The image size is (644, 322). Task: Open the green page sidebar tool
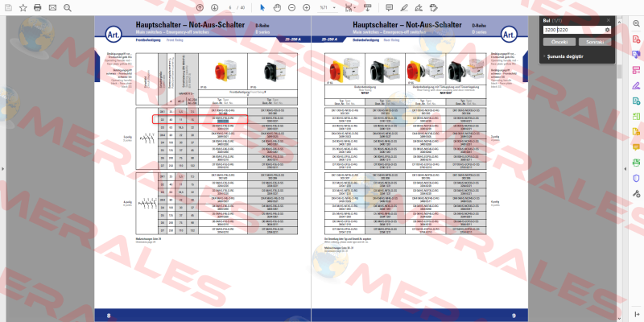tap(636, 116)
